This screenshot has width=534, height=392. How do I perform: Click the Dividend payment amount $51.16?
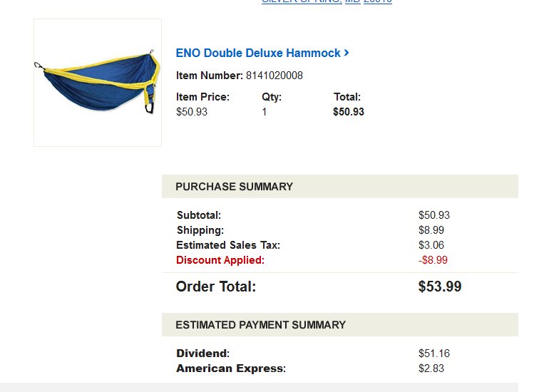pos(434,354)
